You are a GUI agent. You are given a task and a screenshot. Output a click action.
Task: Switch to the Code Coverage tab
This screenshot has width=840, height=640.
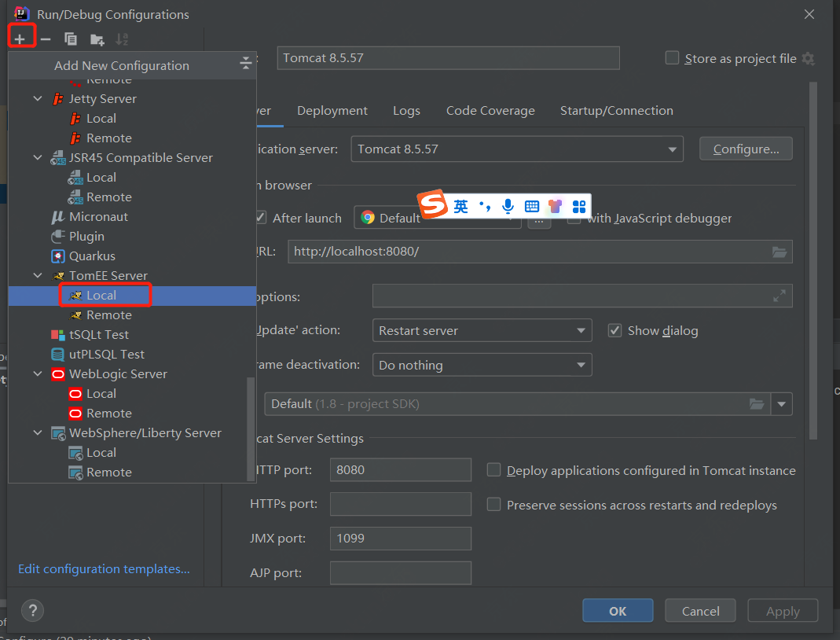point(490,110)
